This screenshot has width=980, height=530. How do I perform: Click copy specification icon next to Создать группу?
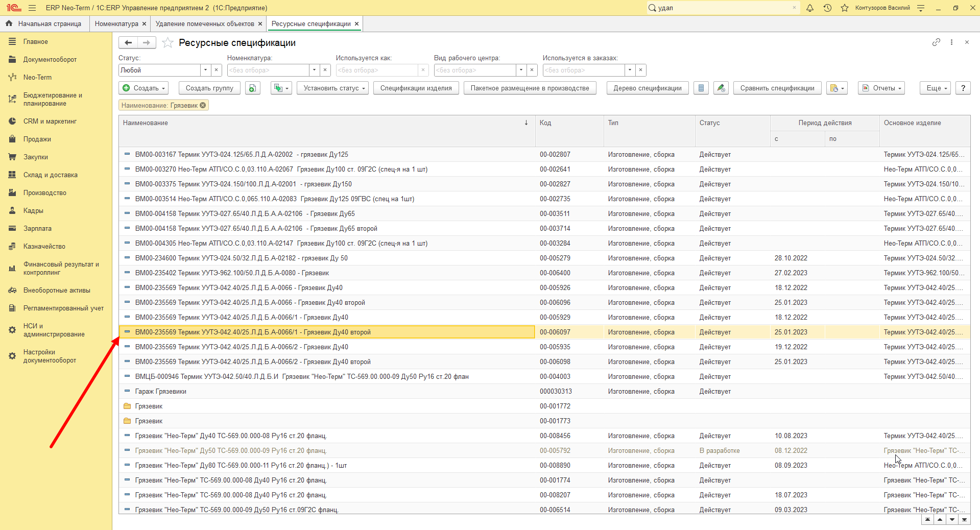pyautogui.click(x=253, y=88)
